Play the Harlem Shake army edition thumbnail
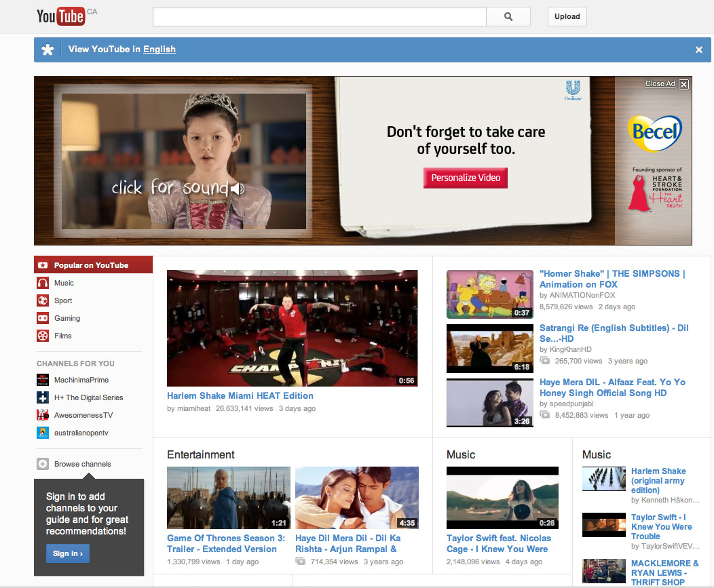The image size is (714, 588). [x=604, y=479]
